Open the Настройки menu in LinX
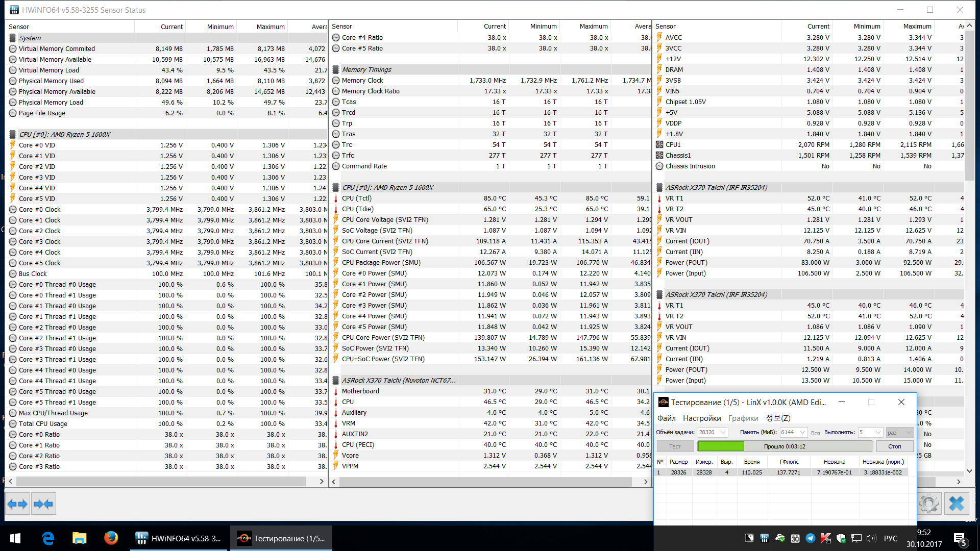Viewport: 980px width, 551px height. tap(702, 418)
